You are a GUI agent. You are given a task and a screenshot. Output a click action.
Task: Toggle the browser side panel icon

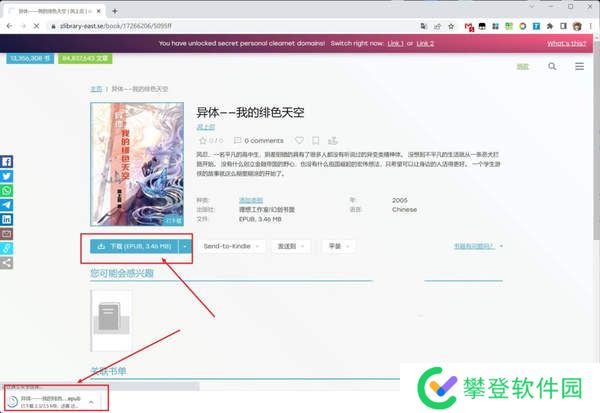[563, 26]
